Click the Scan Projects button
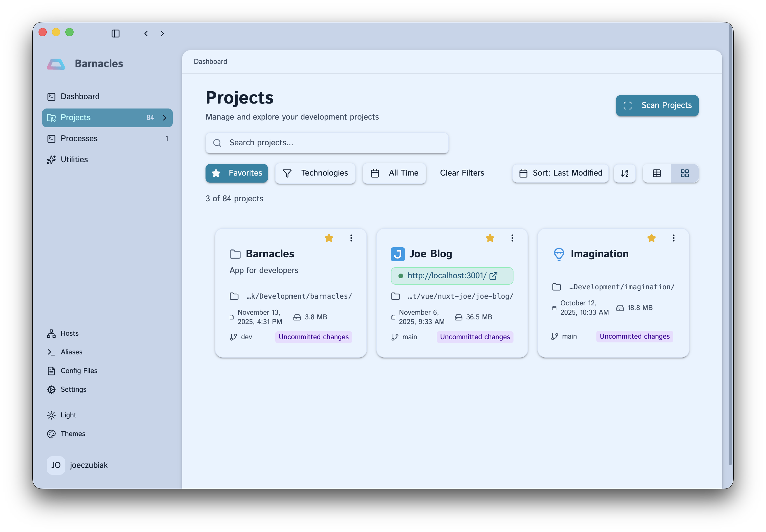The image size is (766, 532). [x=657, y=105]
